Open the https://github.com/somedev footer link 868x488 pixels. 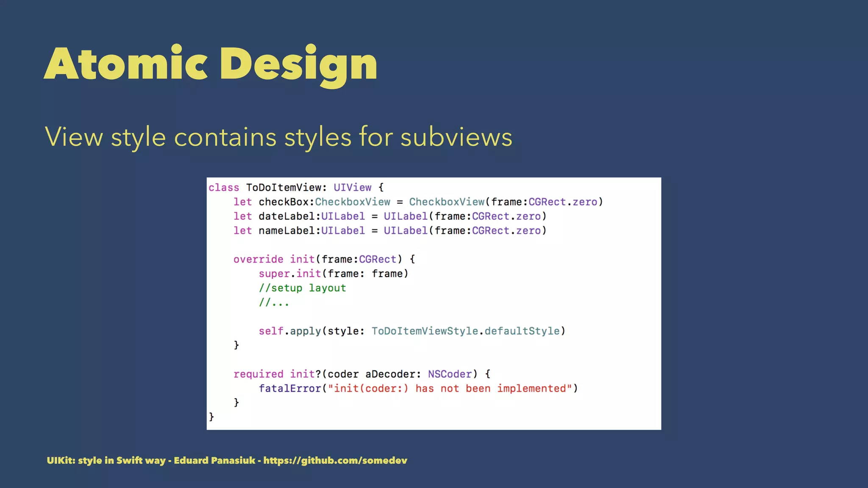[x=335, y=460]
